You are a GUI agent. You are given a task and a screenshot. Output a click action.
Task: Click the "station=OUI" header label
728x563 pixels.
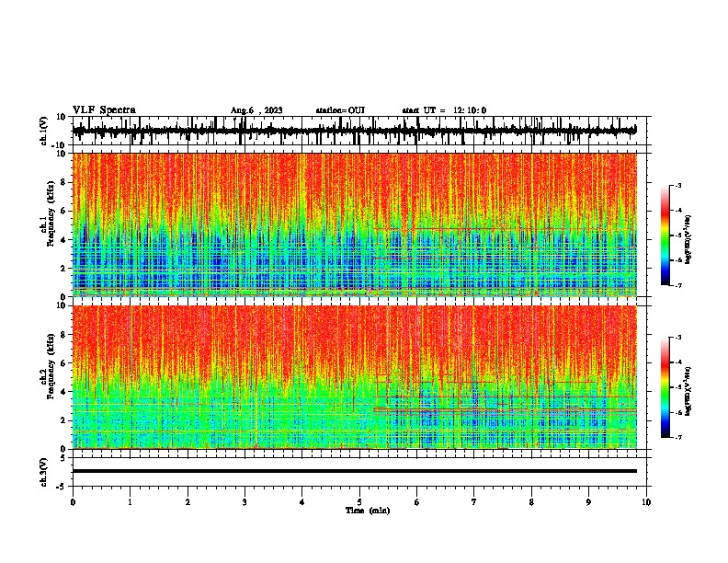click(340, 110)
